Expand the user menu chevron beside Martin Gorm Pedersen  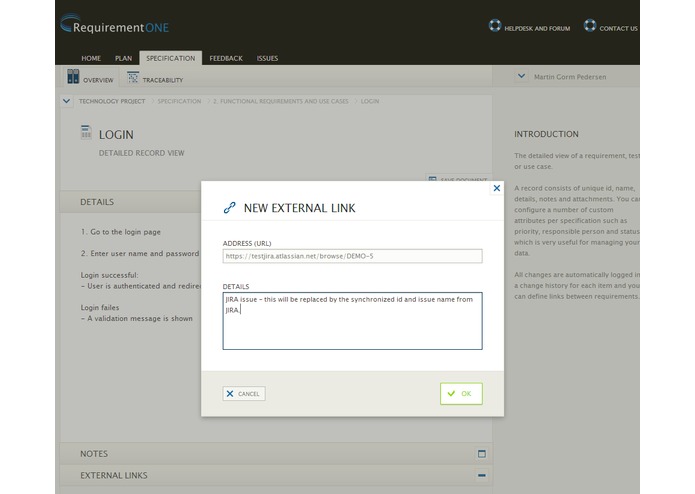(521, 76)
